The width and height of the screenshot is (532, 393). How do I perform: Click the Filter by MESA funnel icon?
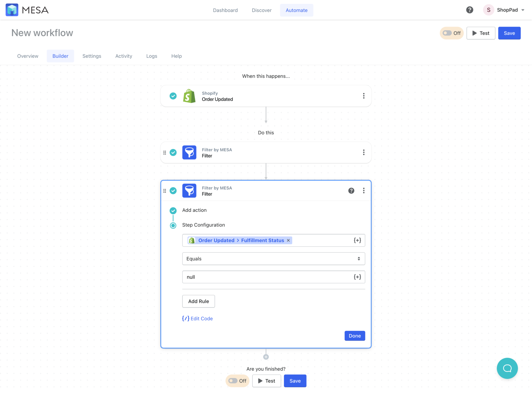(189, 152)
